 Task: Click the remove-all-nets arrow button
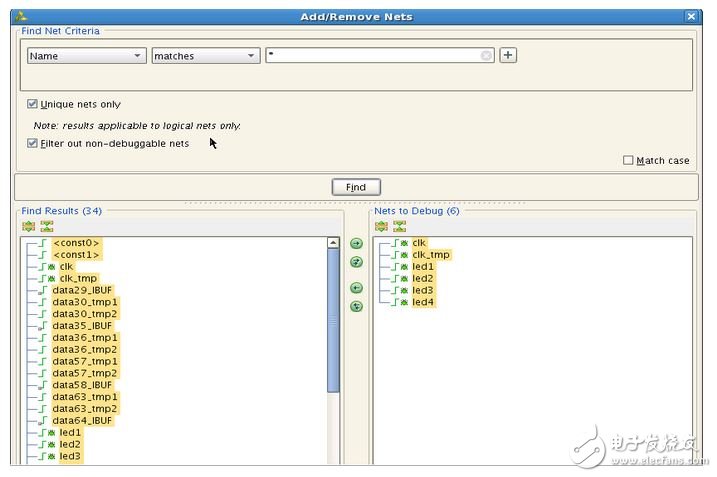pyautogui.click(x=356, y=306)
